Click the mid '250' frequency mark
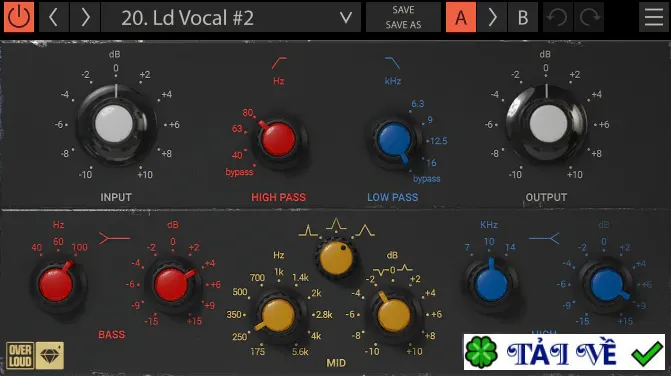The image size is (671, 376). [x=240, y=337]
